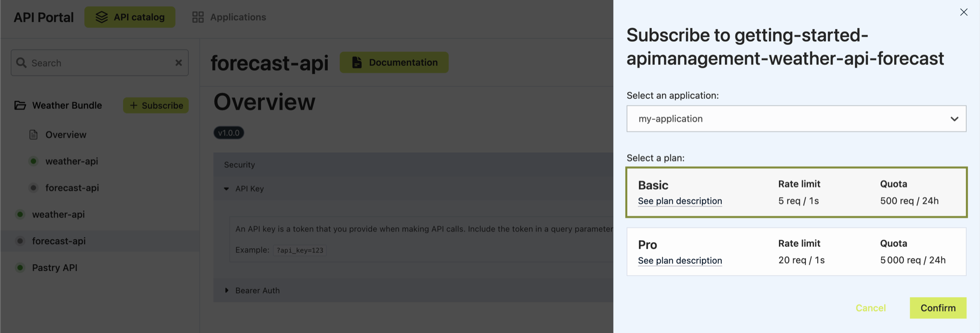Click the Weather Bundle folder icon
This screenshot has width=980, height=333.
point(20,106)
